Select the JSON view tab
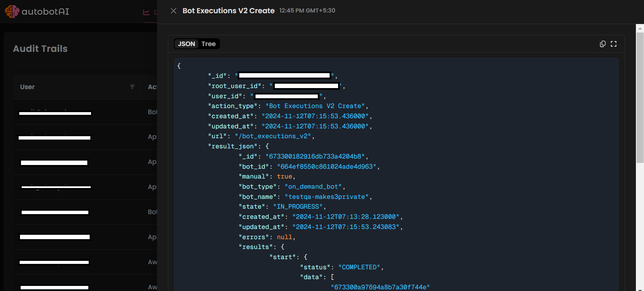The height and width of the screenshot is (291, 644). click(186, 44)
